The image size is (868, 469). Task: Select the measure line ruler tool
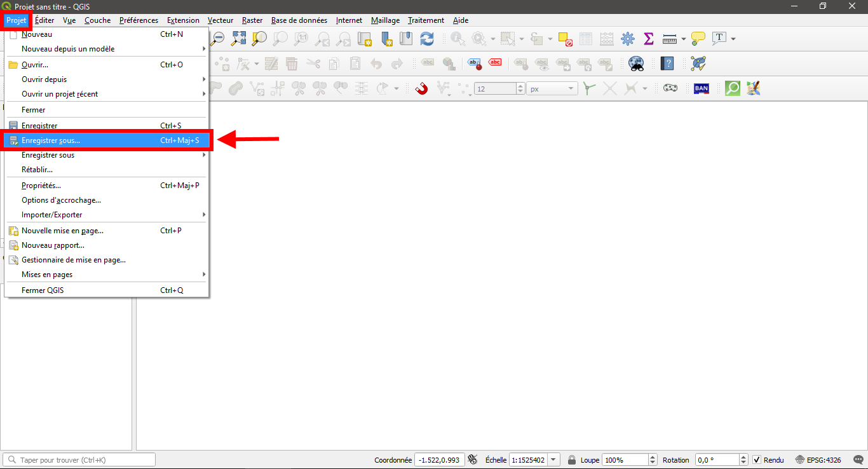670,39
